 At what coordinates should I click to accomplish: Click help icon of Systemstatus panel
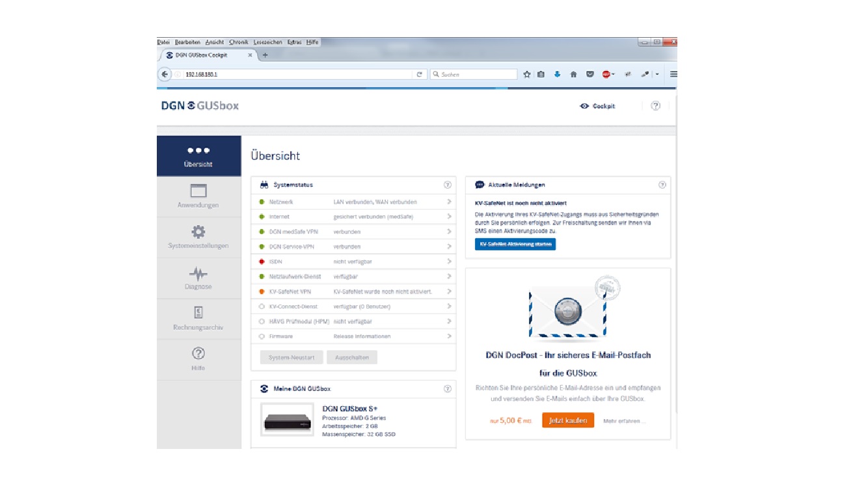tap(447, 185)
